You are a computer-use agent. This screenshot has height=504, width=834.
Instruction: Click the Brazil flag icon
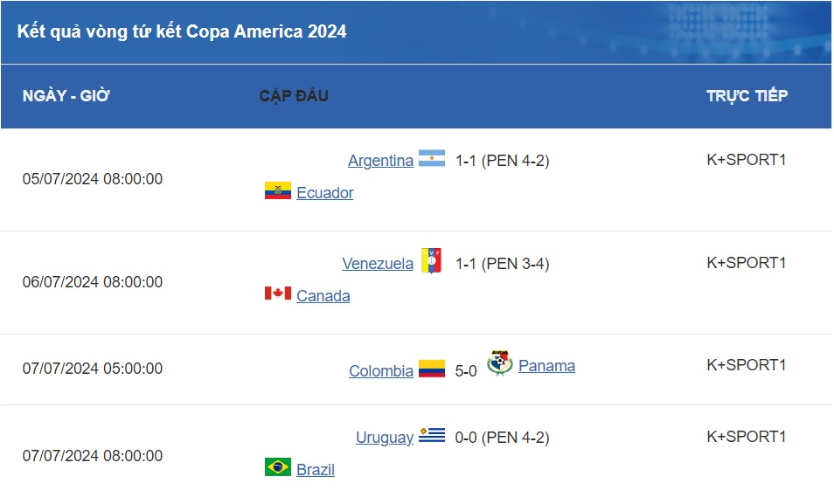pos(278,467)
